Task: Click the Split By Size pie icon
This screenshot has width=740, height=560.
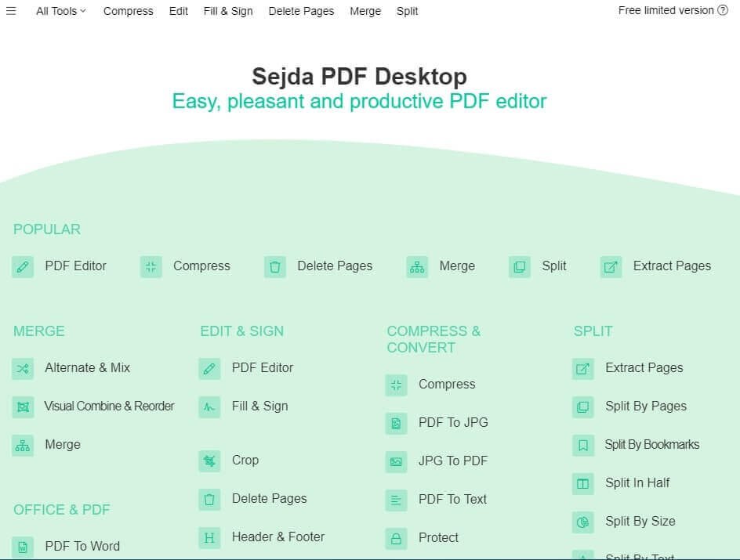Action: click(x=583, y=522)
